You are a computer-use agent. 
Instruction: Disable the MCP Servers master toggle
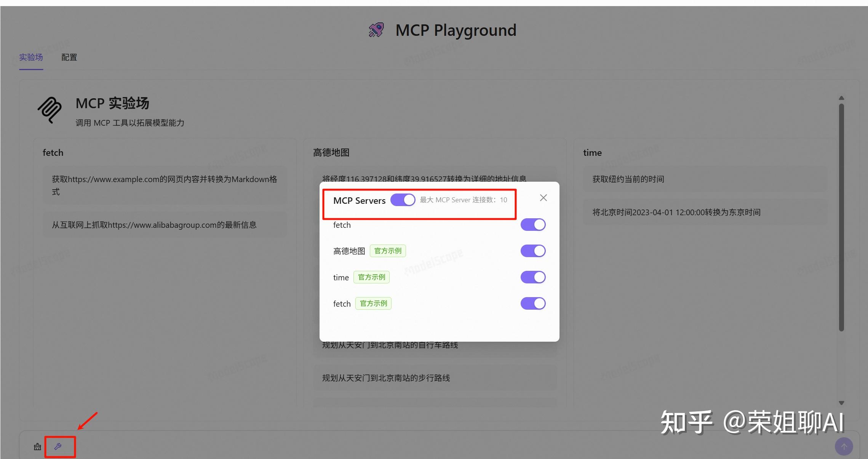click(403, 200)
